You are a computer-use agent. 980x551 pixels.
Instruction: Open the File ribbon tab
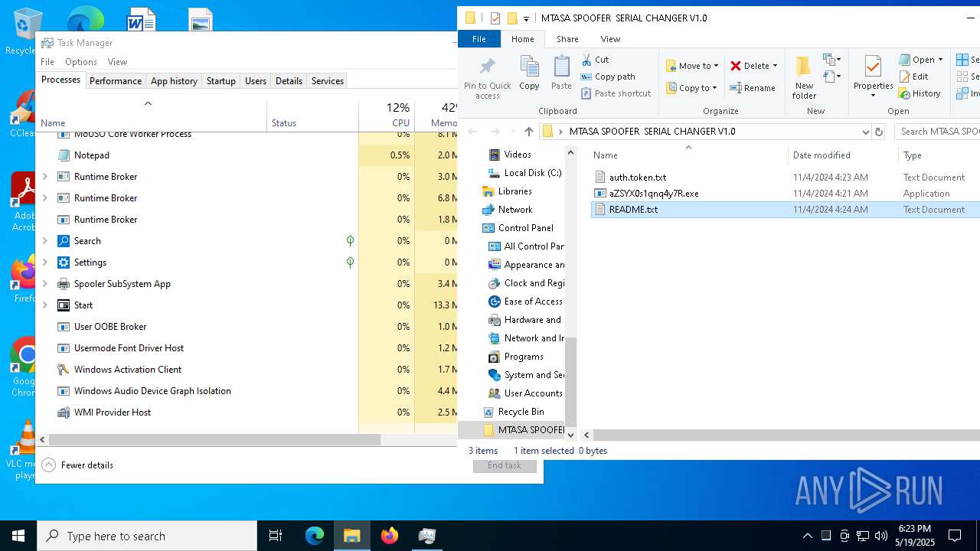pyautogui.click(x=479, y=39)
